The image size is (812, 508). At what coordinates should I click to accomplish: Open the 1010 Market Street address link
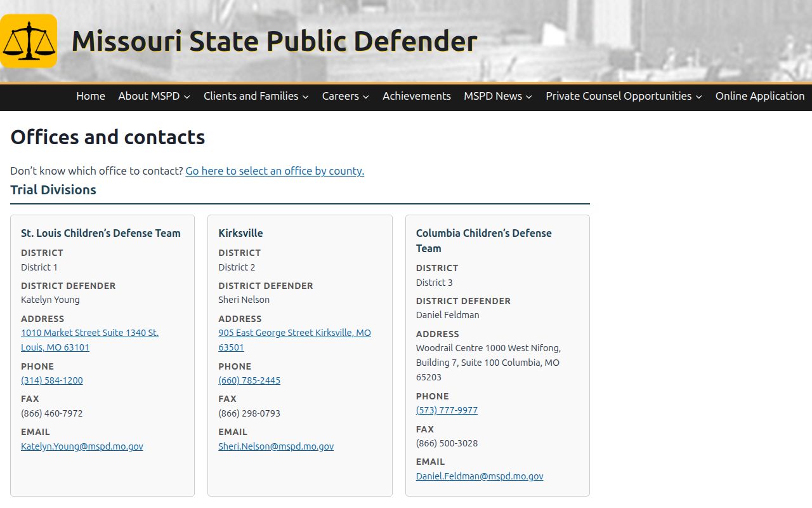pos(89,340)
